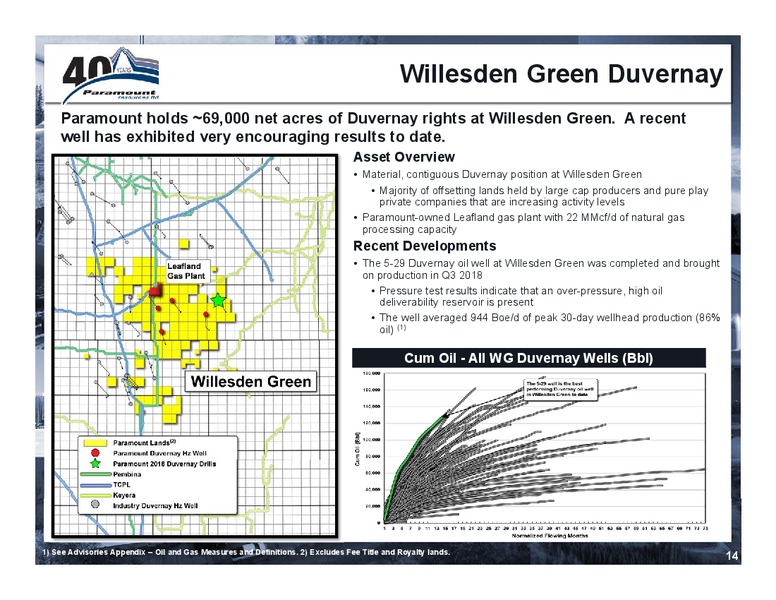Click bullet 'Material, contiguous Duvernay position at Willesden Green'

click(x=502, y=174)
